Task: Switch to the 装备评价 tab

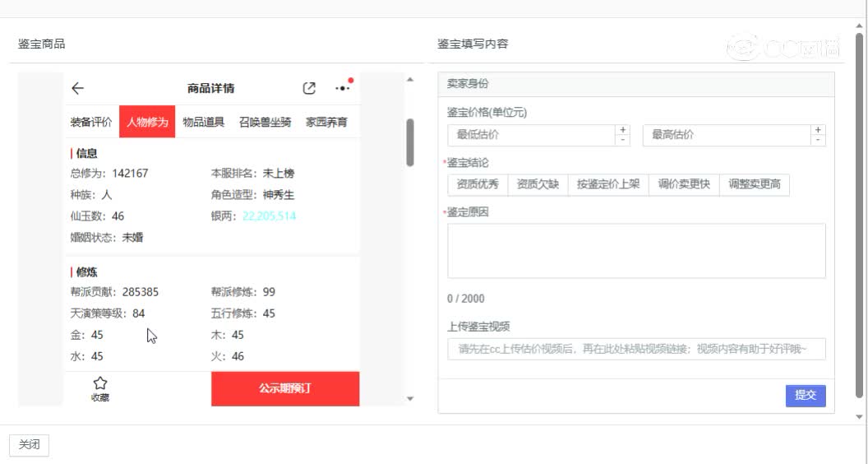Action: (91, 123)
